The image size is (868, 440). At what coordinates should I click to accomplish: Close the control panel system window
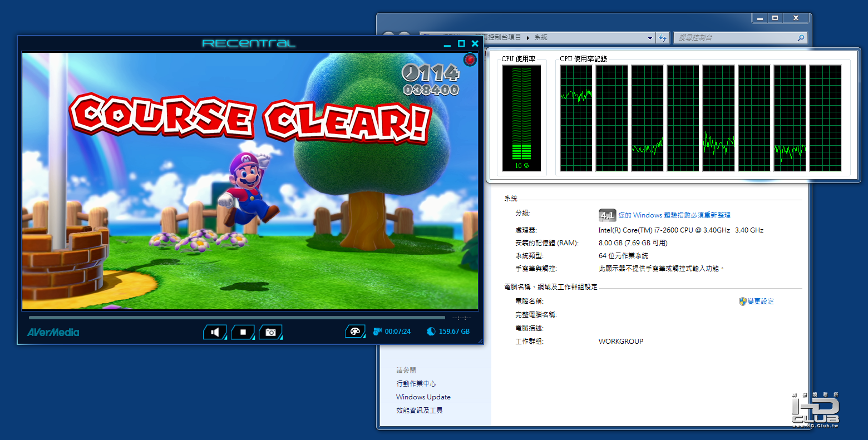click(x=796, y=18)
